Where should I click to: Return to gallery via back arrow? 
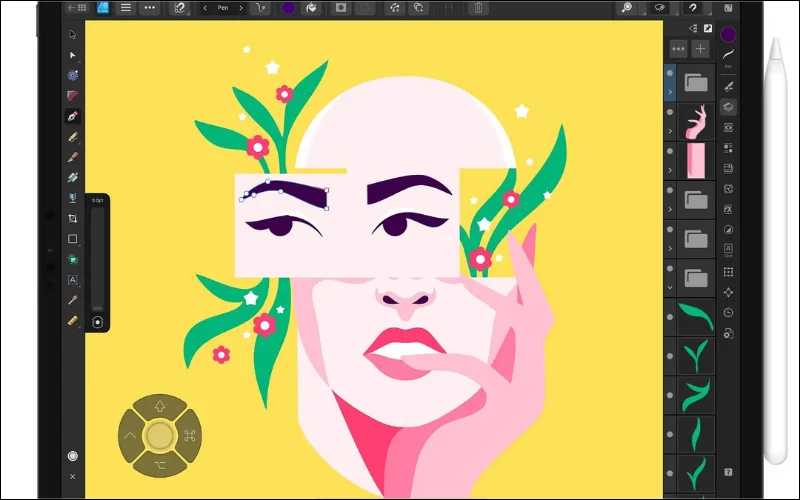(x=77, y=8)
